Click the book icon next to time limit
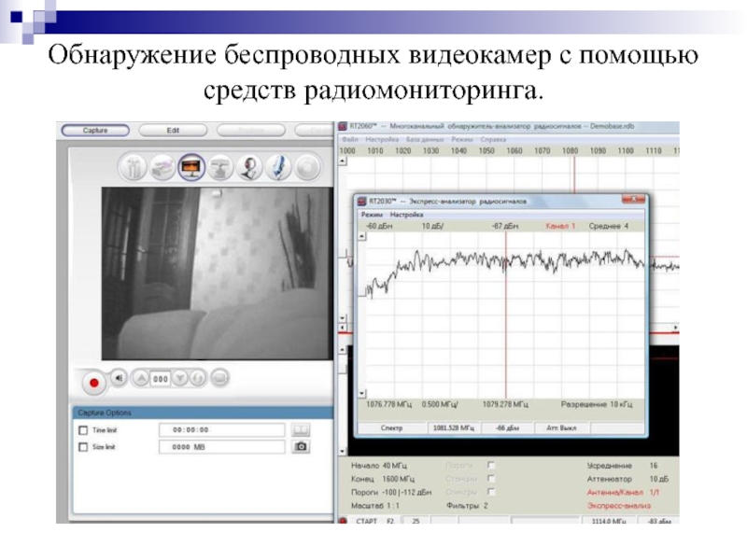This screenshot has height=560, width=747. 301,430
